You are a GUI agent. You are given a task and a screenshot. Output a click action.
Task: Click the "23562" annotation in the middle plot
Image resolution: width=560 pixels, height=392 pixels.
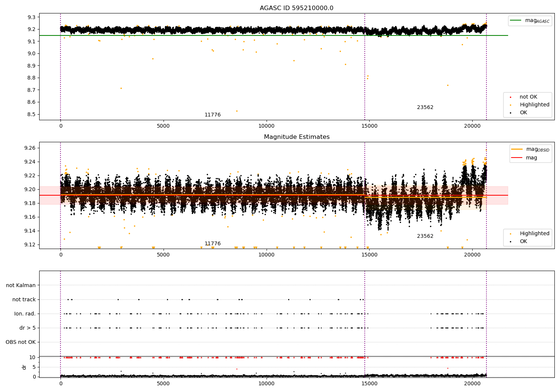pos(425,236)
